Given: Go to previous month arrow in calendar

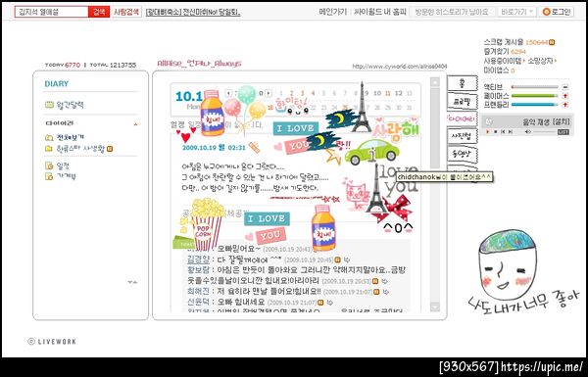Looking at the screenshot, I should pyautogui.click(x=228, y=93).
